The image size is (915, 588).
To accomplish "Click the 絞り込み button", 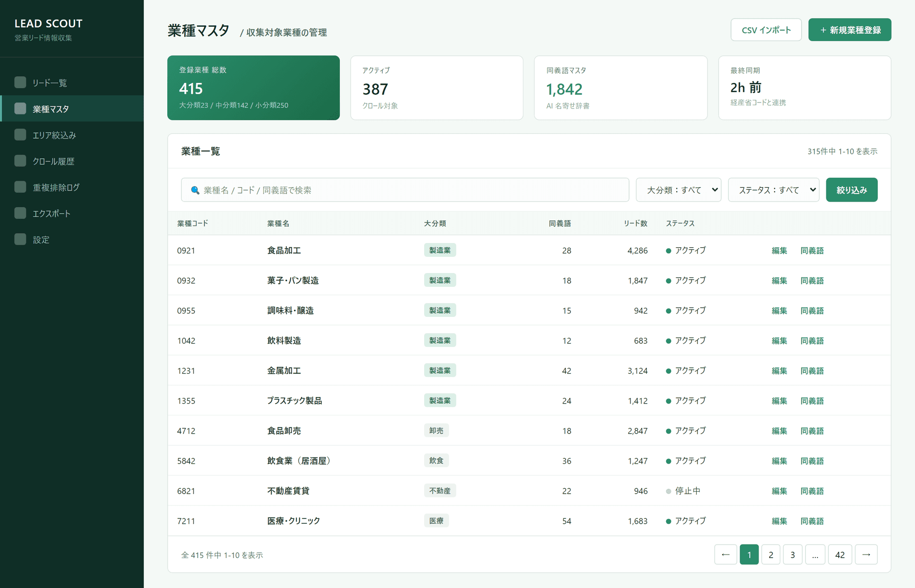I will click(x=852, y=190).
